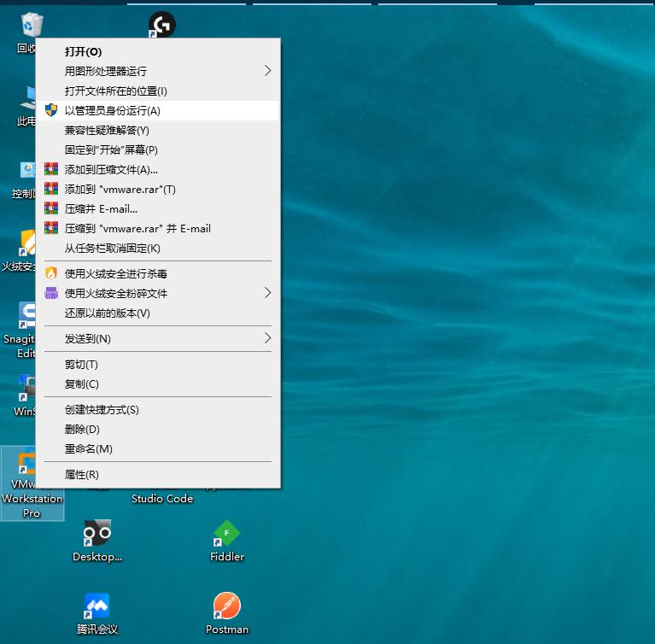Expand the 发送到(N) submenu arrow
Screen dimensions: 655x644
click(x=268, y=338)
